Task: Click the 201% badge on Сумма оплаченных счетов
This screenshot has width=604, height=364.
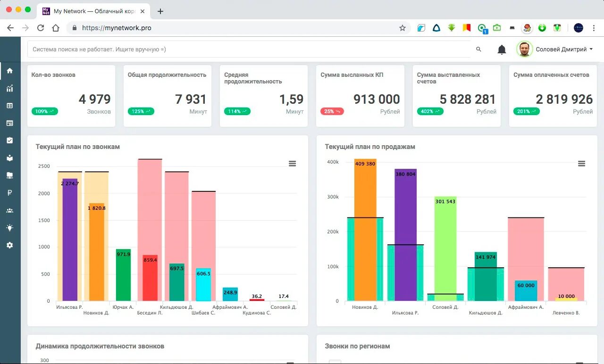Action: pos(527,111)
